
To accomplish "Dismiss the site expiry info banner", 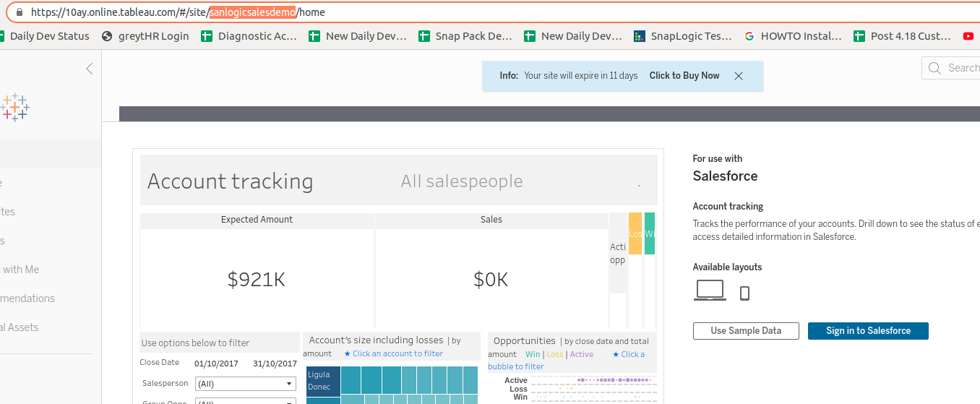I will click(738, 76).
